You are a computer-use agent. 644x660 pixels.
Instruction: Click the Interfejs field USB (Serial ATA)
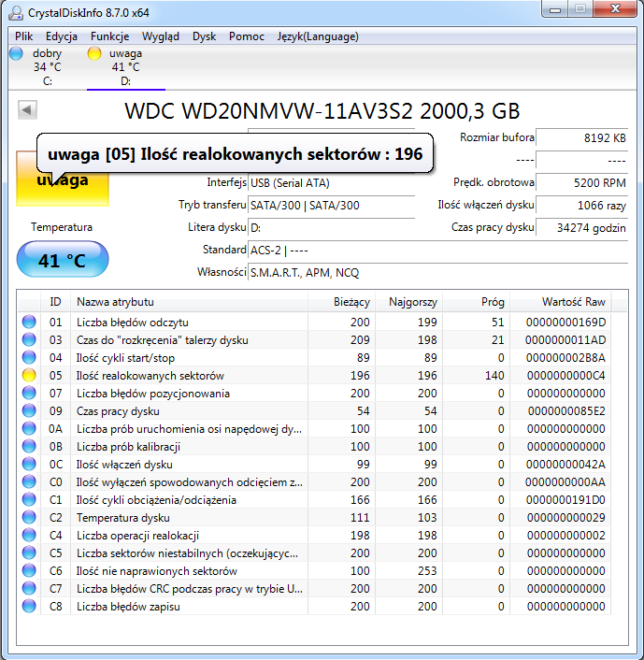coord(331,183)
